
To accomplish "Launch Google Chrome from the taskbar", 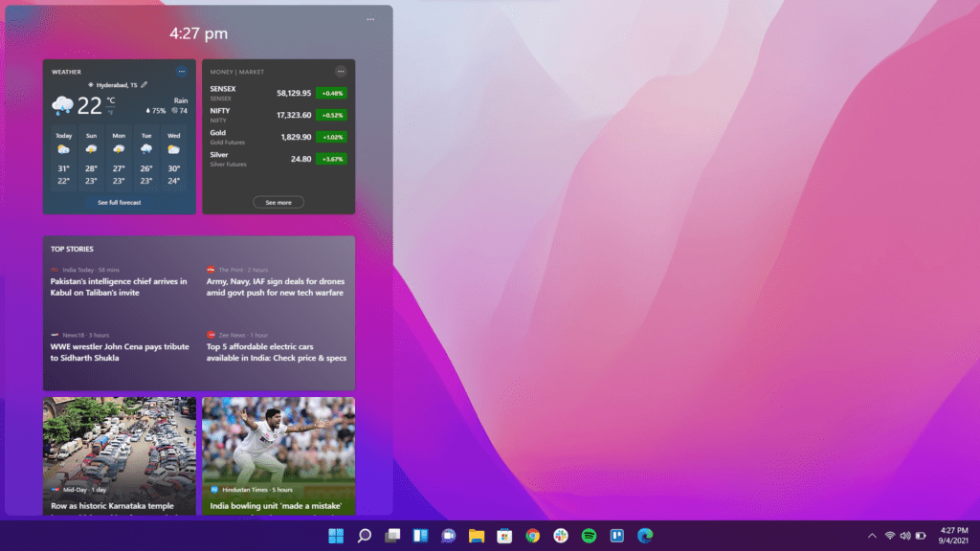I will point(532,536).
